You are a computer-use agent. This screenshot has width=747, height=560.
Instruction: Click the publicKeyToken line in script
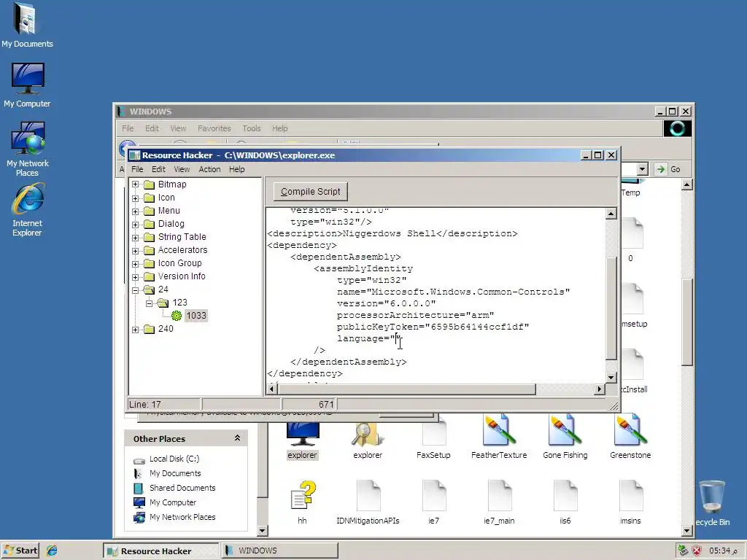click(x=433, y=327)
